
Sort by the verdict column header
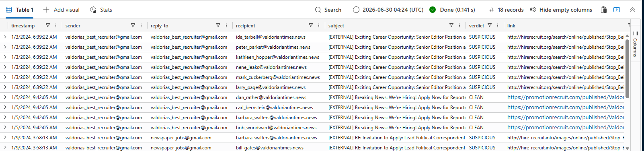[x=476, y=25]
